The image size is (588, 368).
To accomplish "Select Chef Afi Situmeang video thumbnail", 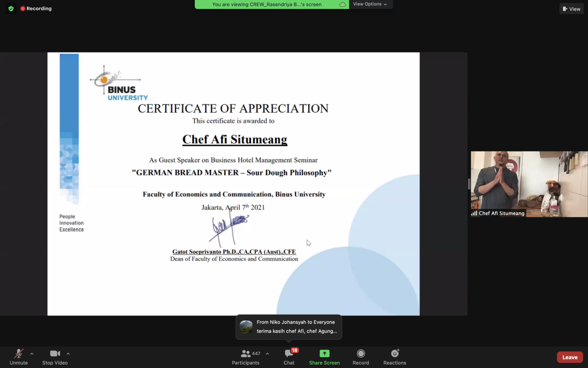I will pos(529,184).
